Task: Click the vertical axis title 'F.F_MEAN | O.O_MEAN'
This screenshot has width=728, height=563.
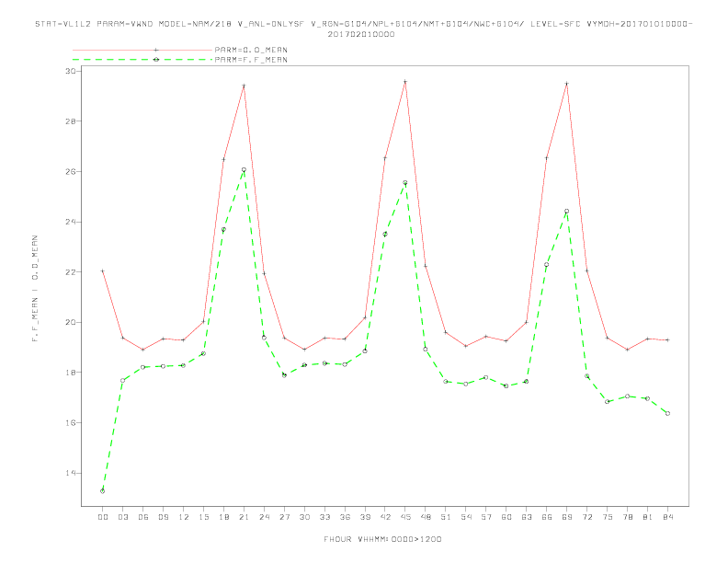Action: pyautogui.click(x=35, y=289)
